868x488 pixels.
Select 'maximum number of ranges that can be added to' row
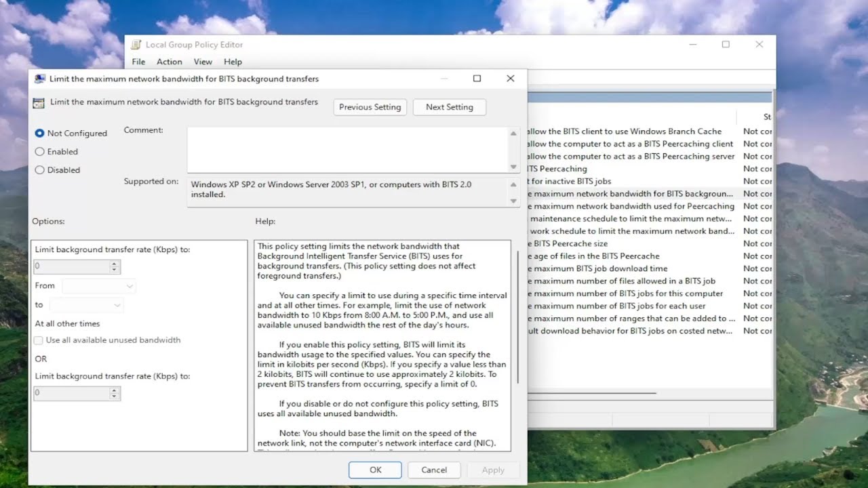click(x=650, y=319)
